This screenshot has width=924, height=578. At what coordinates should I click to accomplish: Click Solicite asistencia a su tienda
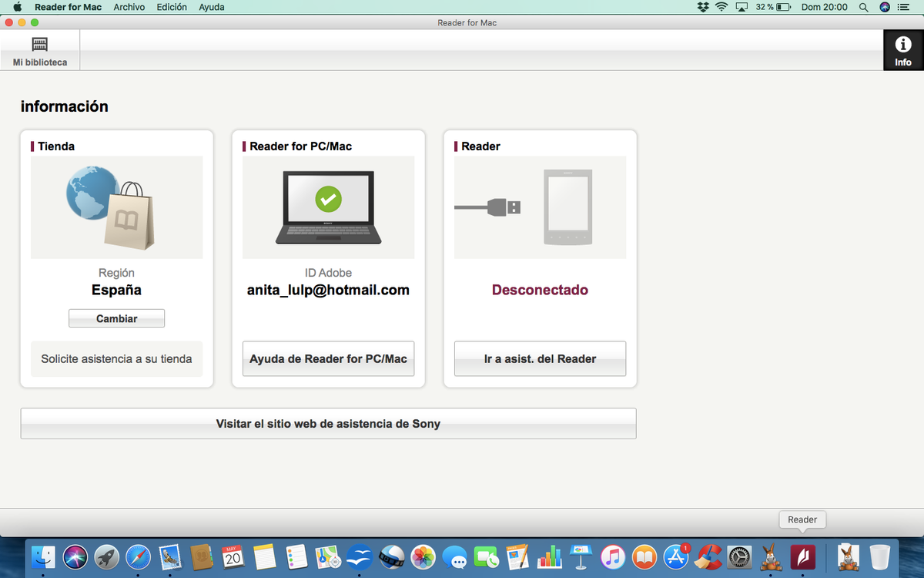(116, 359)
